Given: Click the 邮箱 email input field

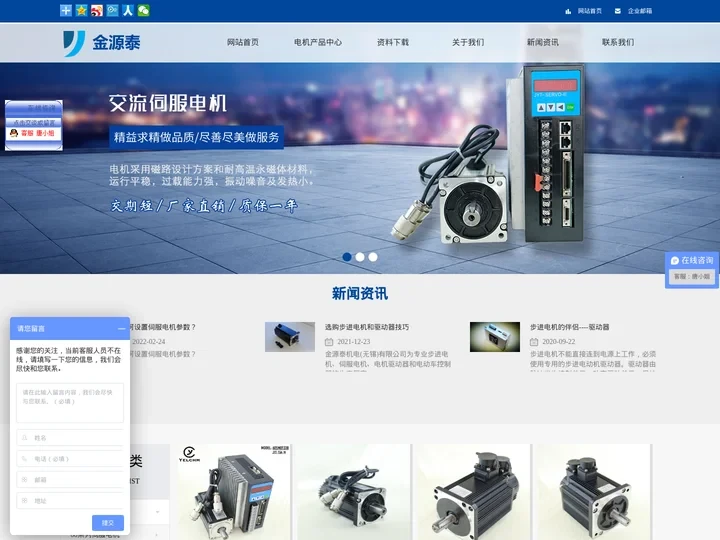Looking at the screenshot, I should pyautogui.click(x=70, y=479).
